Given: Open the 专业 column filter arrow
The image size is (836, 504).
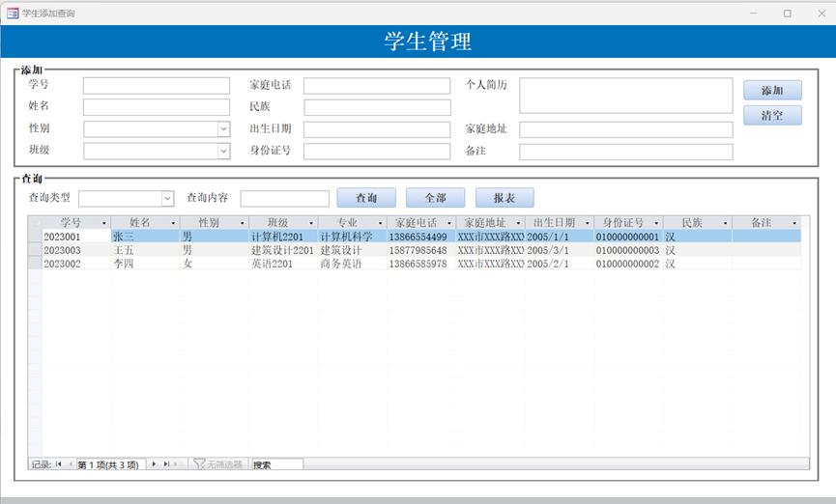Looking at the screenshot, I should (x=380, y=223).
